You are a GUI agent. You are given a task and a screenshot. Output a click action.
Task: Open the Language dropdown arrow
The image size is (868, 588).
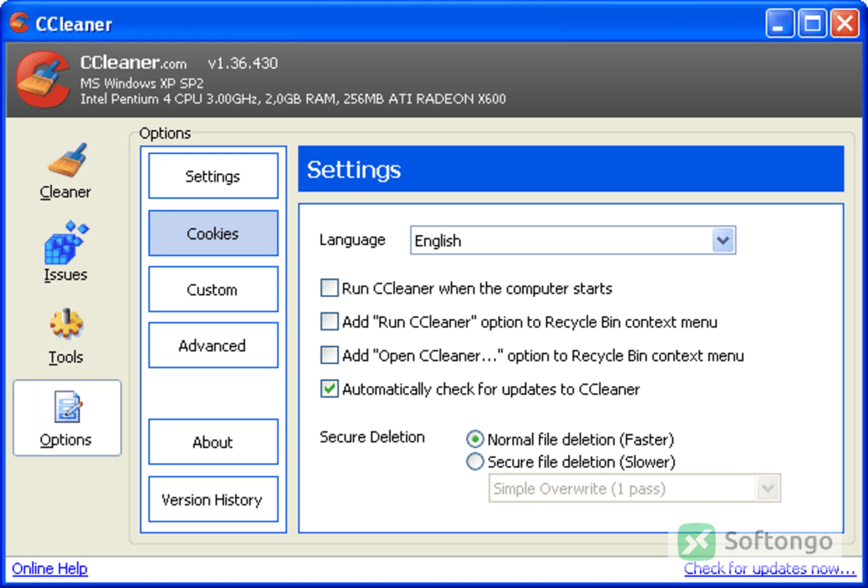(x=723, y=240)
